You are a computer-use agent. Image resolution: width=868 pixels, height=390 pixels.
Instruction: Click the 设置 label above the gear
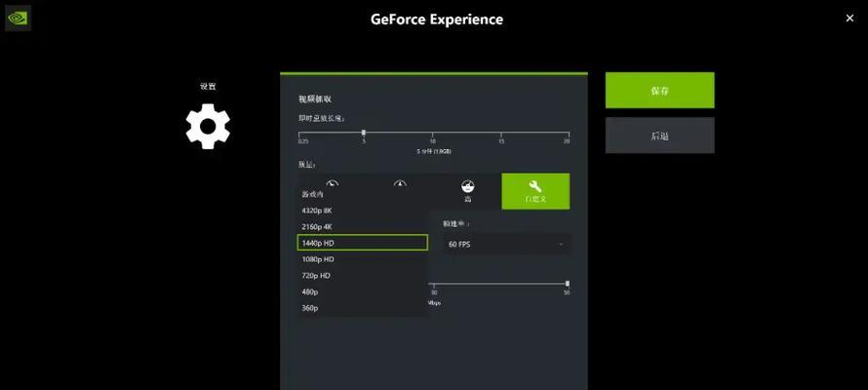208,87
